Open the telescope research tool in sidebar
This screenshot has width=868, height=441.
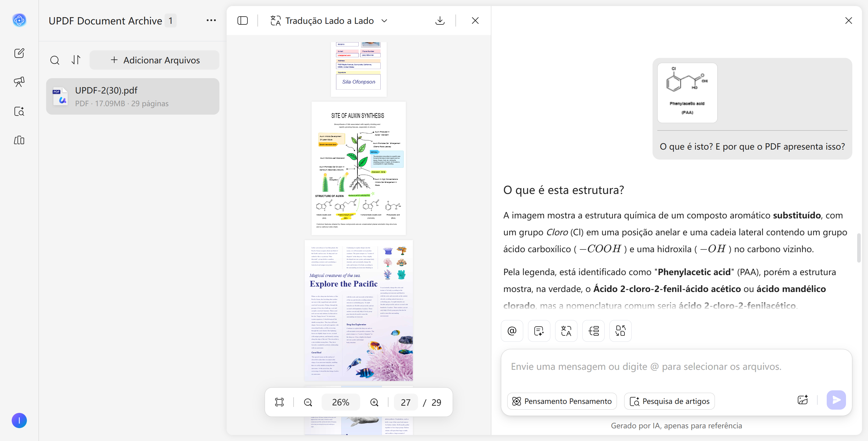tap(19, 81)
